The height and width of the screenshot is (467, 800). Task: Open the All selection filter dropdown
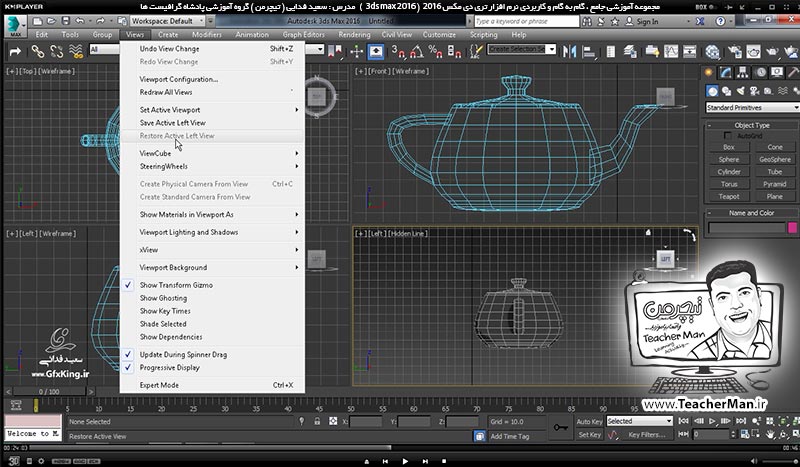point(105,50)
